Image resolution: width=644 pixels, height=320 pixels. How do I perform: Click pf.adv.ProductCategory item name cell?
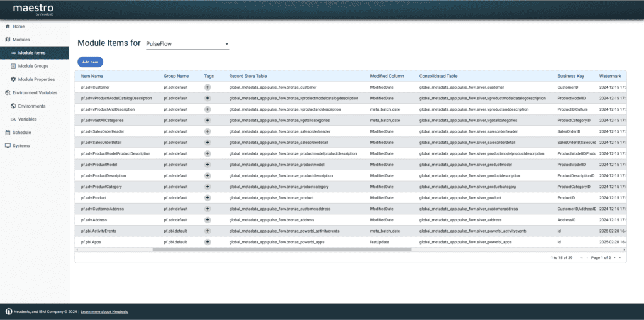point(101,187)
